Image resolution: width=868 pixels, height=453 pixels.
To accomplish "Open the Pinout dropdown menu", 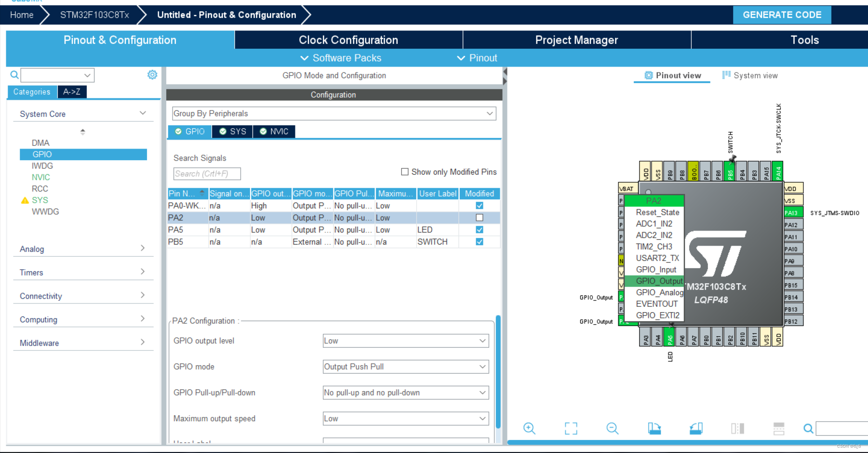I will pyautogui.click(x=477, y=58).
